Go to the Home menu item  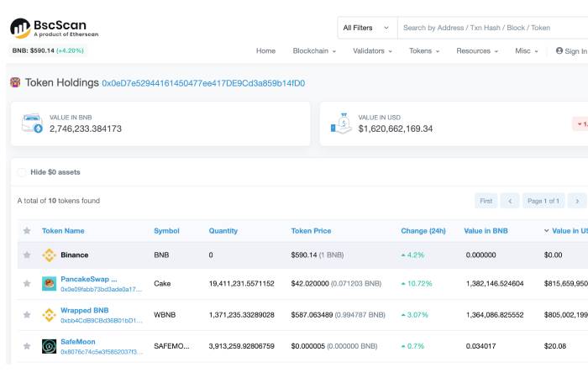(266, 51)
